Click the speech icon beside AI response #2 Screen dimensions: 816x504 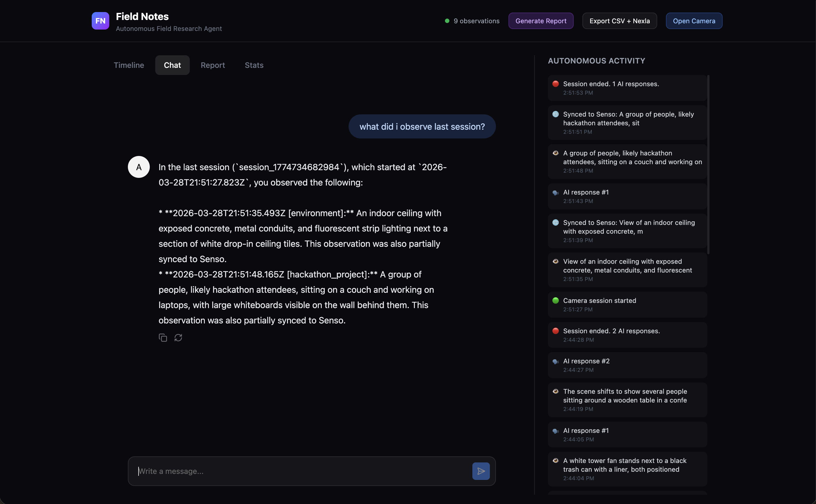555,361
